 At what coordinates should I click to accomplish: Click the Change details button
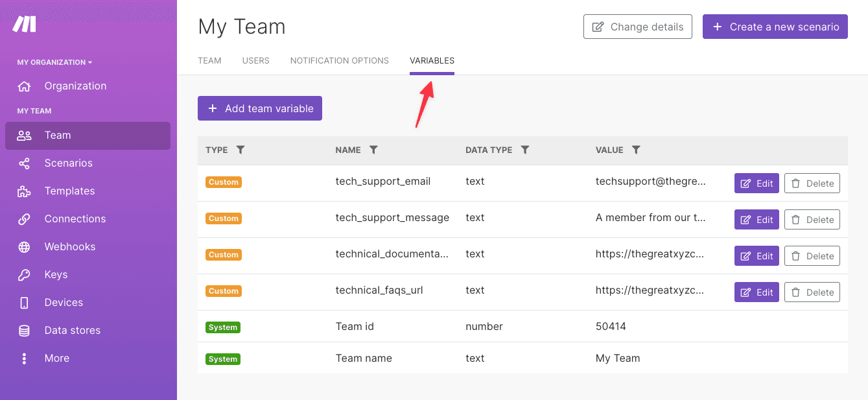pos(637,27)
